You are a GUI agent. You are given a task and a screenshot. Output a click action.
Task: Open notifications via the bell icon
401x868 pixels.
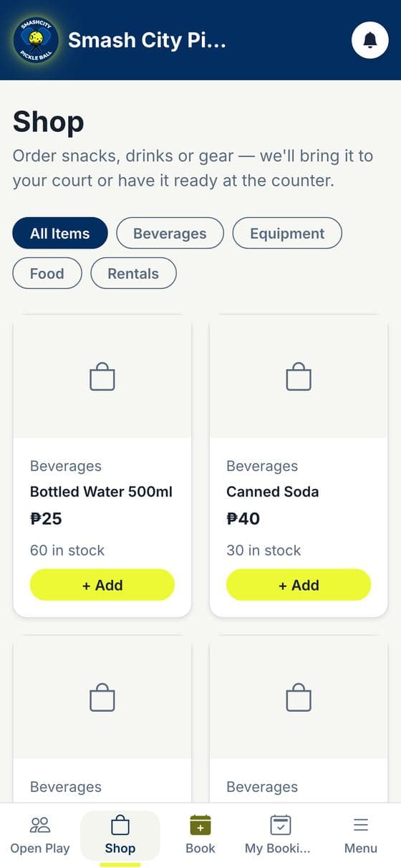pyautogui.click(x=370, y=40)
